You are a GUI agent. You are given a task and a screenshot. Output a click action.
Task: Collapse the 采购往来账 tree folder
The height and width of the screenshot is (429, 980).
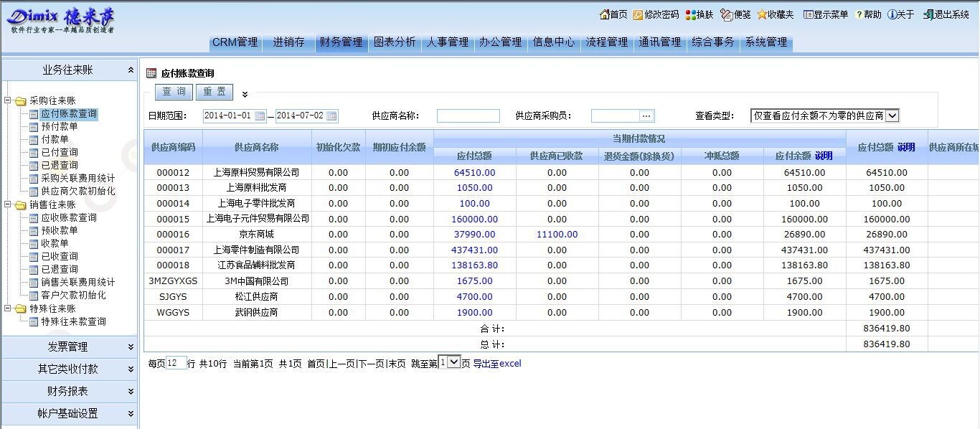coord(8,101)
